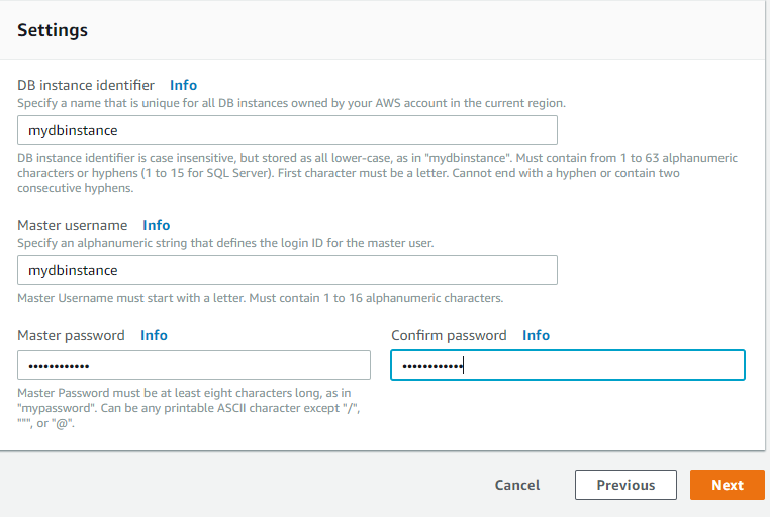The width and height of the screenshot is (770, 517).
Task: Proceed with the orange Next button
Action: pyautogui.click(x=727, y=485)
